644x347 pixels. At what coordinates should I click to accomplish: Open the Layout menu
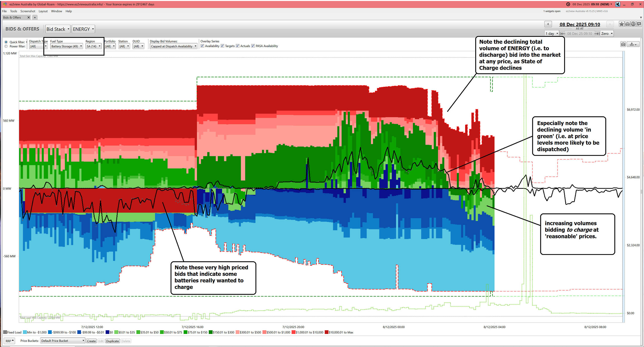tap(43, 11)
